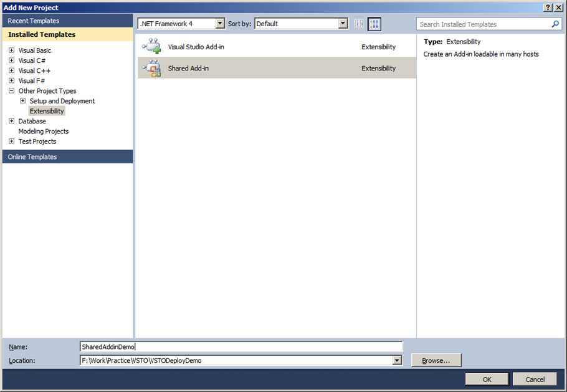Collapse the Other Project Types node
Viewport: 567px width, 392px height.
point(12,91)
